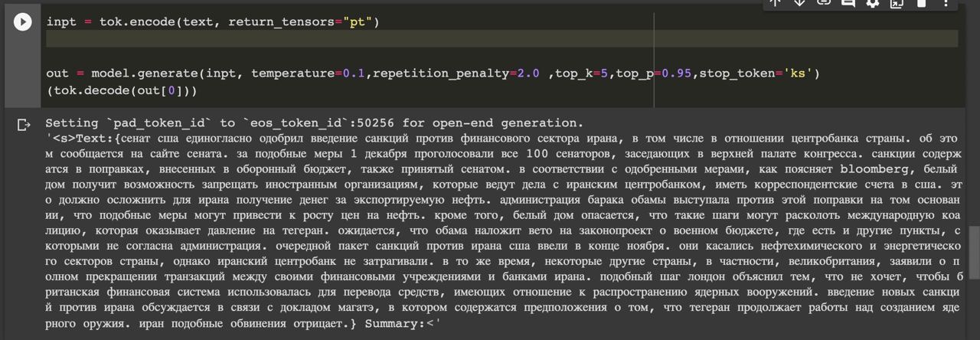The height and width of the screenshot is (340, 980).
Task: Move the cell up with the arrow icon
Action: point(775,3)
